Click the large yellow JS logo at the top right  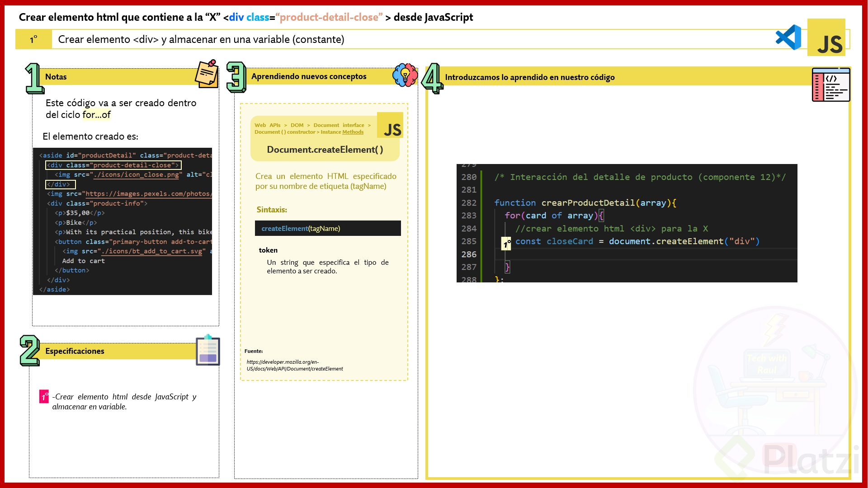click(x=826, y=38)
